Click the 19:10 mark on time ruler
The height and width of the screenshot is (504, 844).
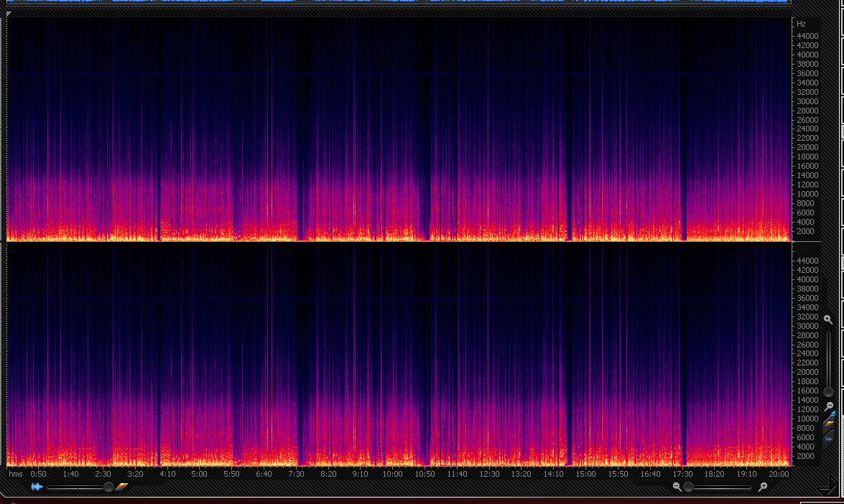(x=746, y=474)
